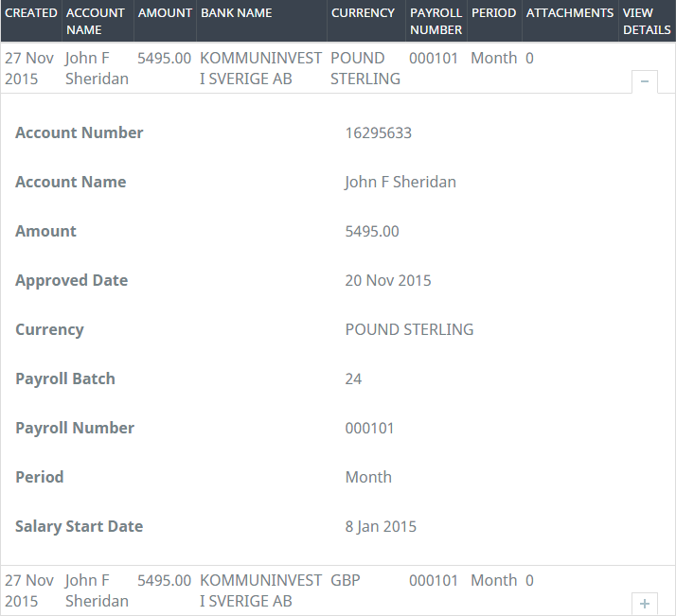Click the payroll batch value 24

tap(353, 378)
